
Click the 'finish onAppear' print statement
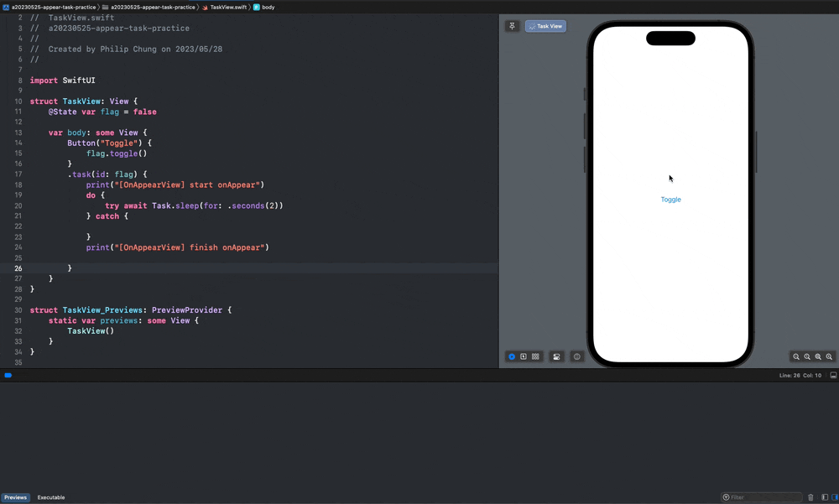178,247
